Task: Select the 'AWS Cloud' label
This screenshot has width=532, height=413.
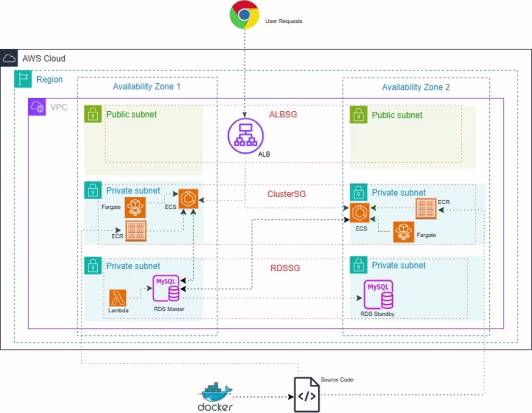Action: pyautogui.click(x=44, y=59)
